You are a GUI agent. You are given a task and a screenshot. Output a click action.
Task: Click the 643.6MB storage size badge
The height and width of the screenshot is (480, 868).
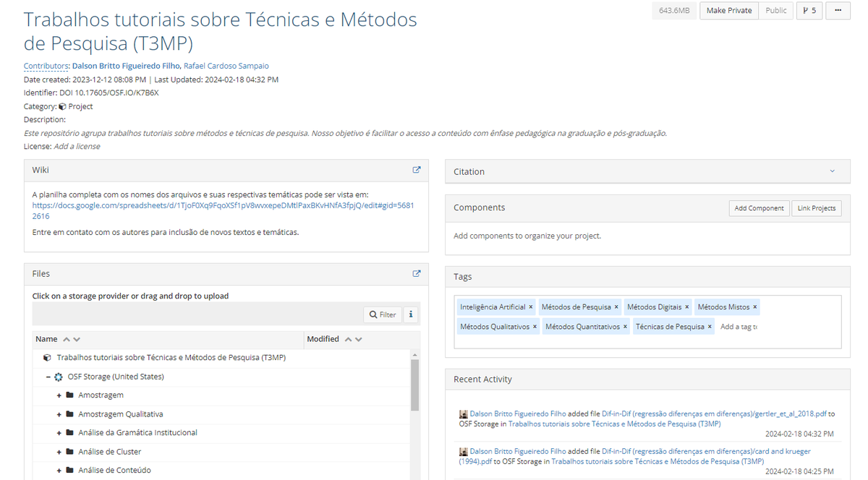(x=675, y=11)
